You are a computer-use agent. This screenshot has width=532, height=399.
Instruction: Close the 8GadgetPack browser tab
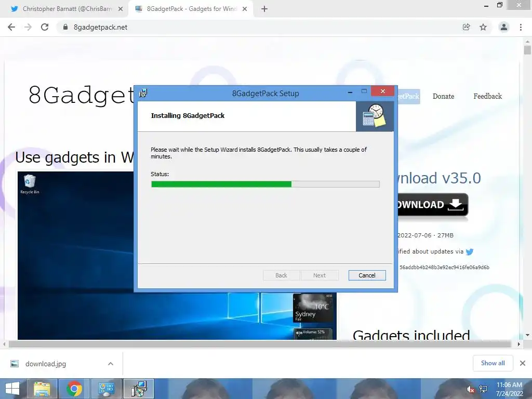point(245,9)
